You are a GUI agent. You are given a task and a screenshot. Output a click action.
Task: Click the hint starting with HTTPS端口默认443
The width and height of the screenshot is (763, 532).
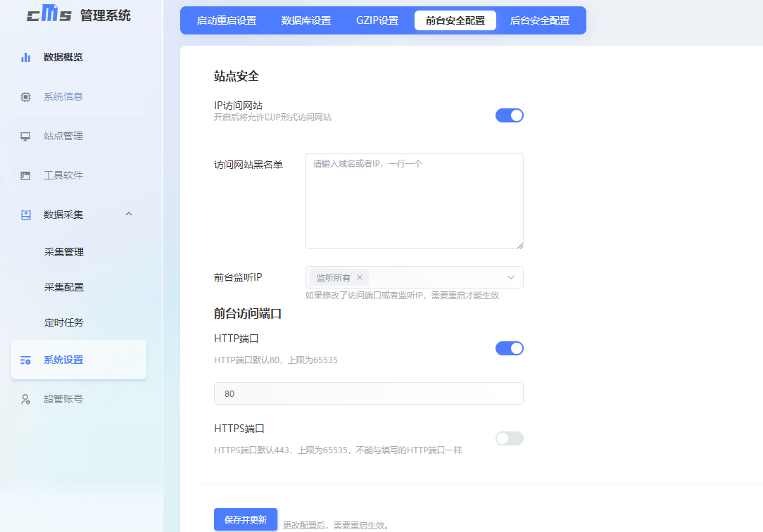pyautogui.click(x=338, y=450)
